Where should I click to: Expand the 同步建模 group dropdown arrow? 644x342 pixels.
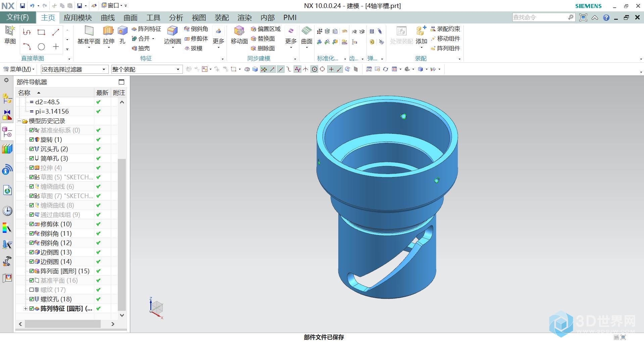295,59
